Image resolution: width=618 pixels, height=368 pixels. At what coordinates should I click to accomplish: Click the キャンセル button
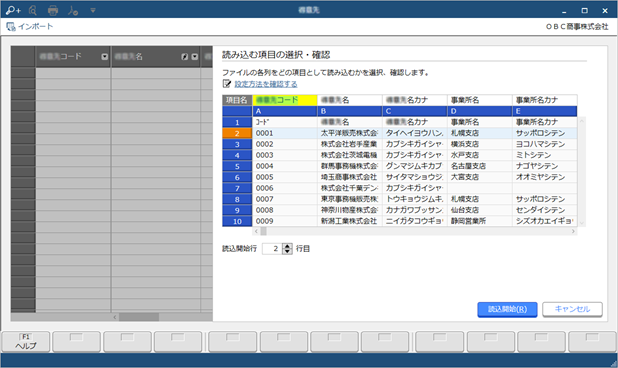click(x=572, y=309)
